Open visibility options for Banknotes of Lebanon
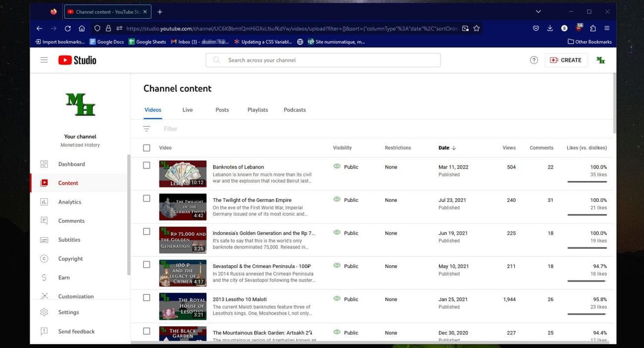The height and width of the screenshot is (348, 644). pos(346,167)
